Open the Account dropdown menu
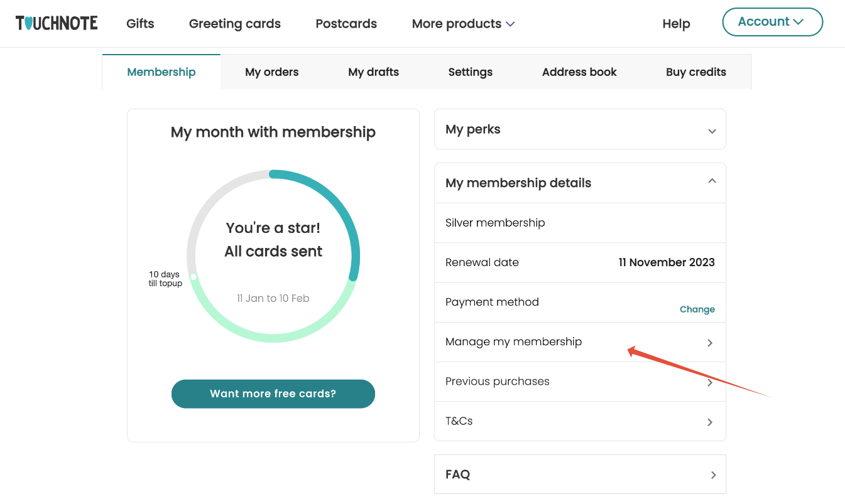 pos(772,22)
